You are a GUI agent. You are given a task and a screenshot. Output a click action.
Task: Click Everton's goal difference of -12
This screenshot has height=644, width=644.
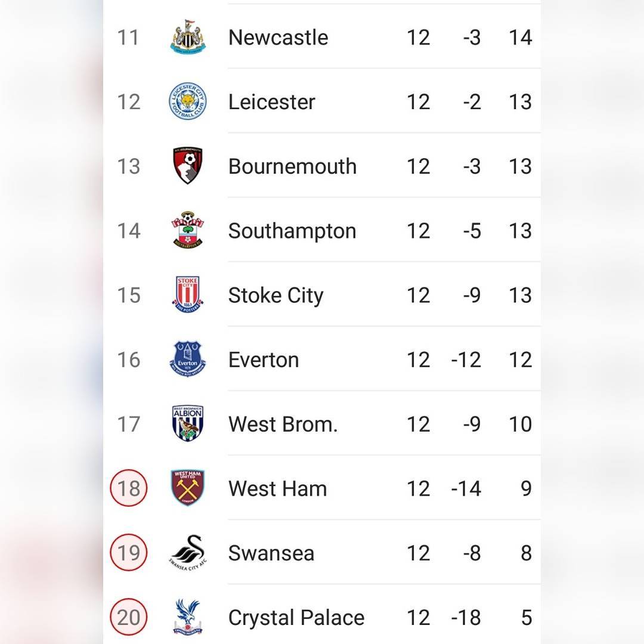pos(466,360)
